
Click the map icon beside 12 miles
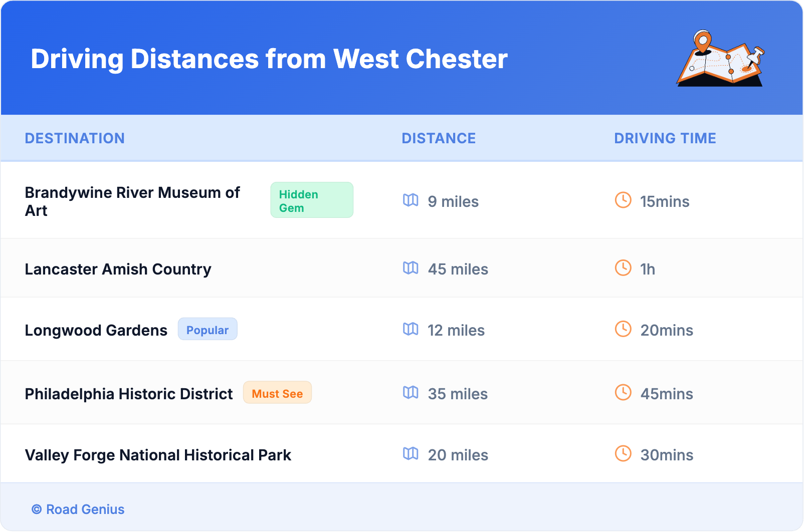(411, 329)
